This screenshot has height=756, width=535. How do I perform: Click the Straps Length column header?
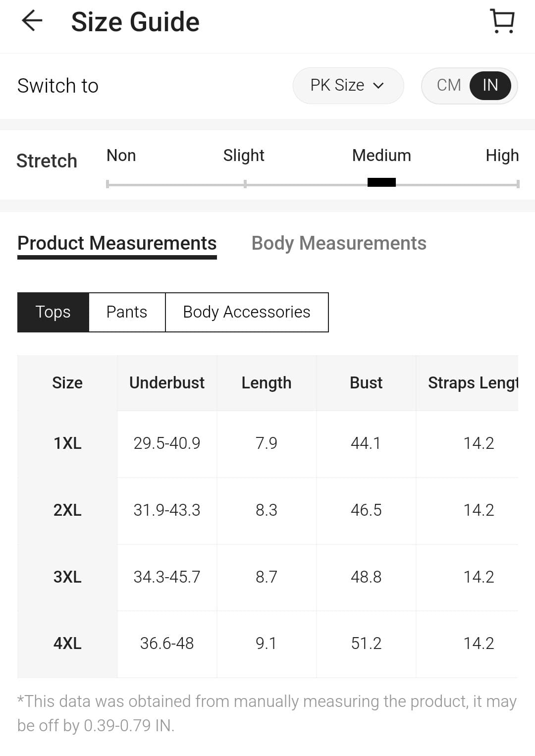click(473, 383)
